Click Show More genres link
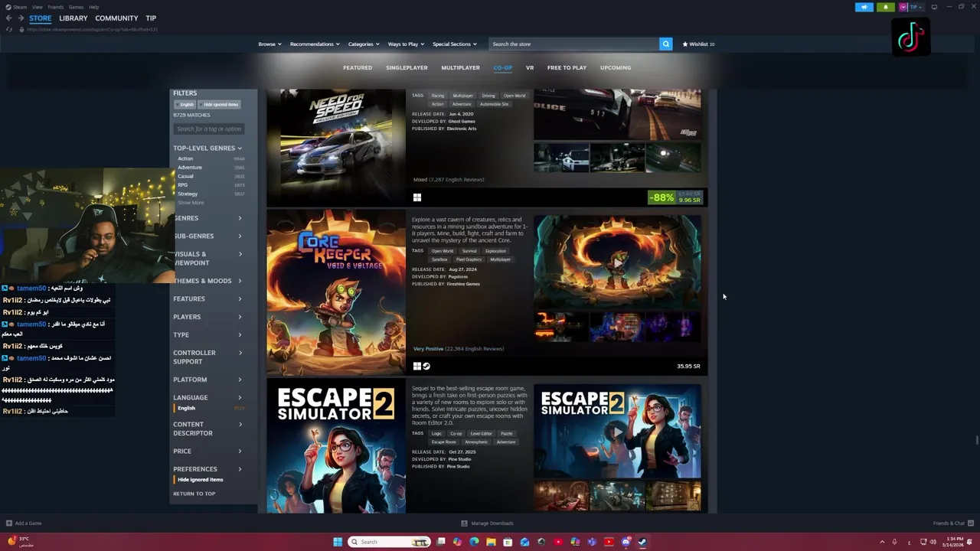The height and width of the screenshot is (551, 980). click(x=191, y=203)
